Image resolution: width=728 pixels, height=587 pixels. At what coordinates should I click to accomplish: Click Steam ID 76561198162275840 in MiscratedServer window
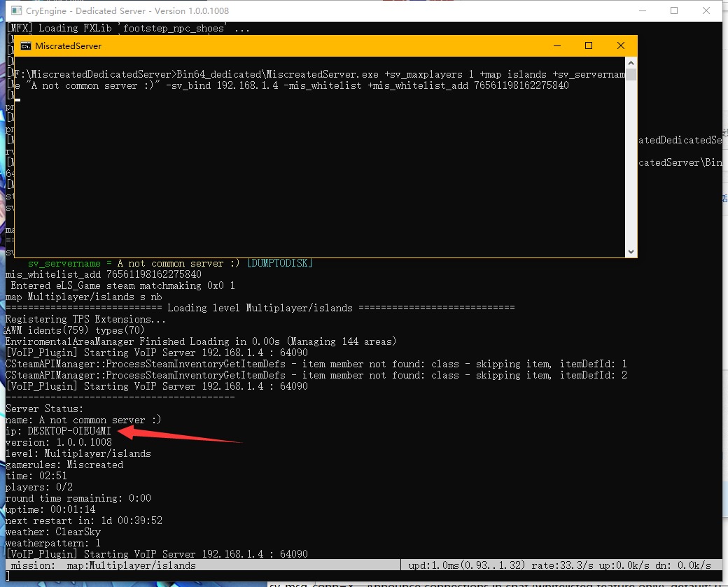click(521, 85)
